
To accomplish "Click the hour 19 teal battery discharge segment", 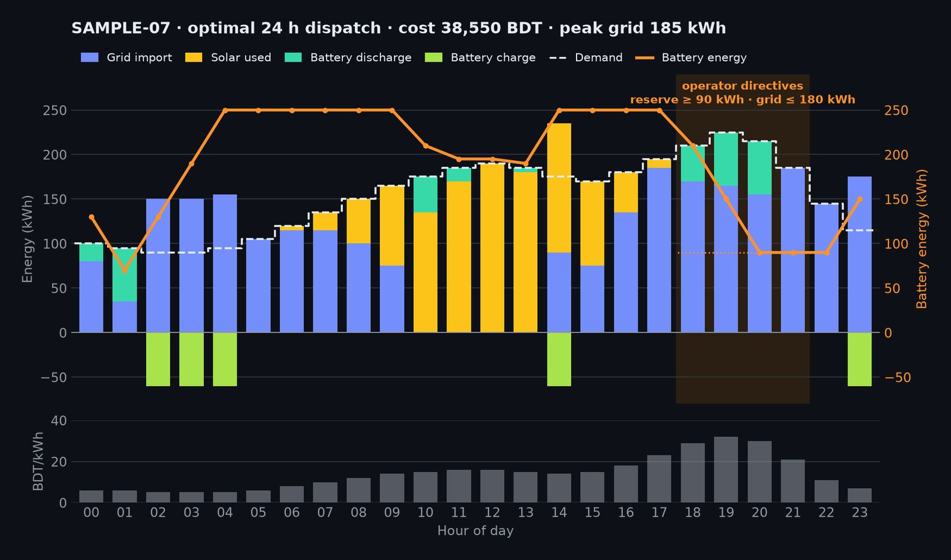I will [726, 159].
